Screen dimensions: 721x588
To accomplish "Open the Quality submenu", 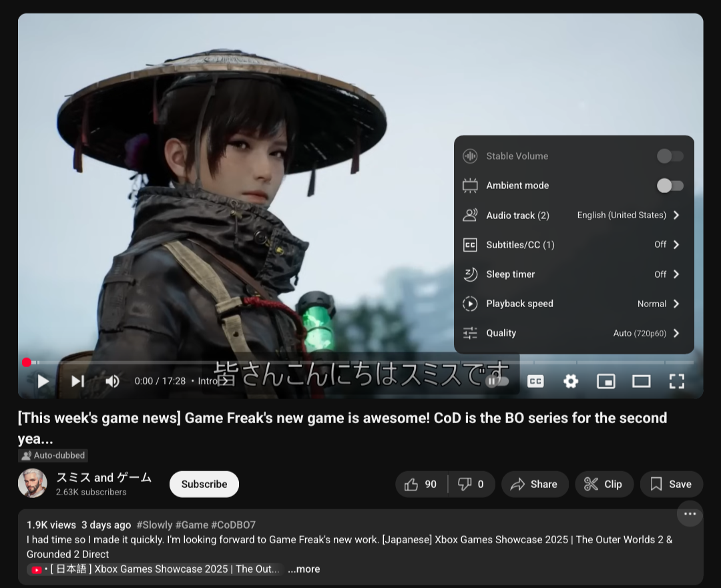I will point(574,333).
